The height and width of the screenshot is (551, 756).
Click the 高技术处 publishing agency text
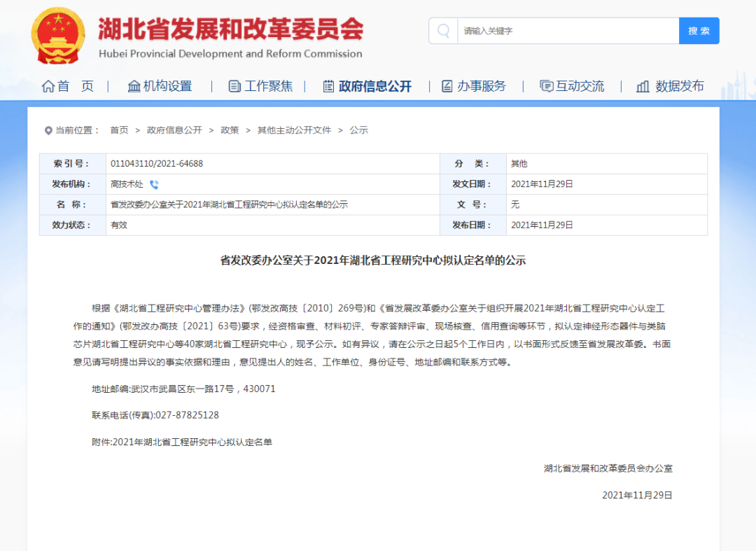[127, 184]
